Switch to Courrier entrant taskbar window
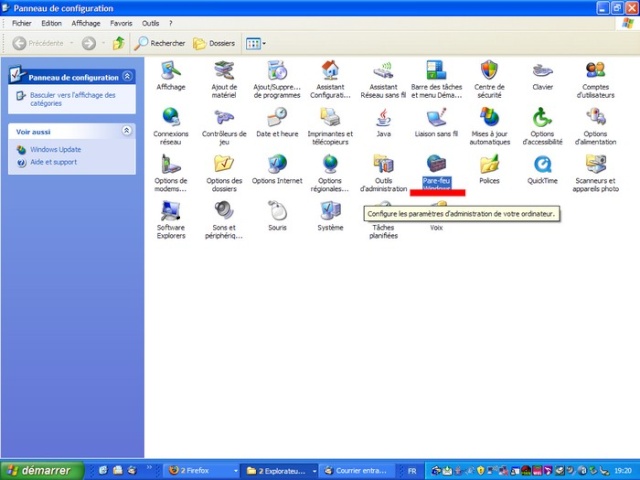Screen dimensions: 640x480 click(356, 471)
